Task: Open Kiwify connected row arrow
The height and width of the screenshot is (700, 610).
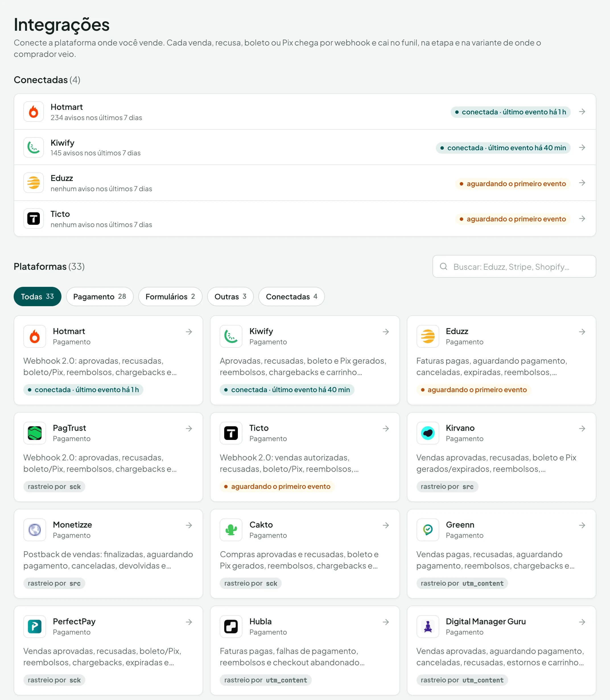Action: pyautogui.click(x=582, y=147)
